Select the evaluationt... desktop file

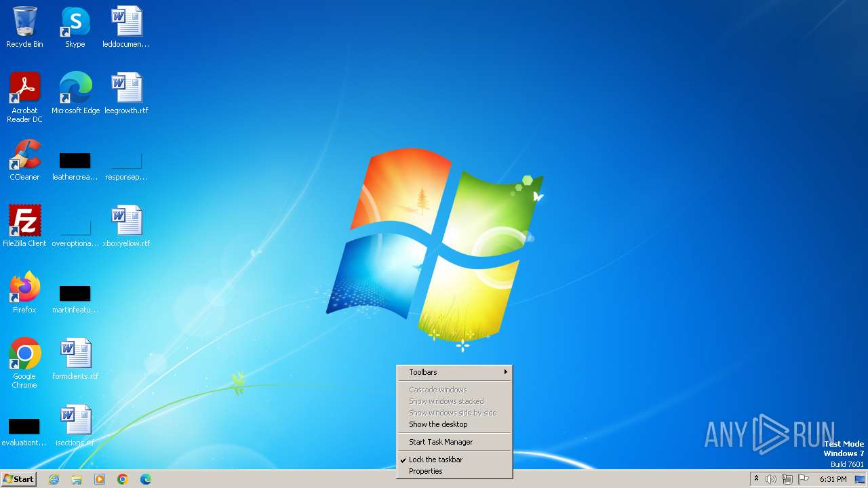point(24,432)
